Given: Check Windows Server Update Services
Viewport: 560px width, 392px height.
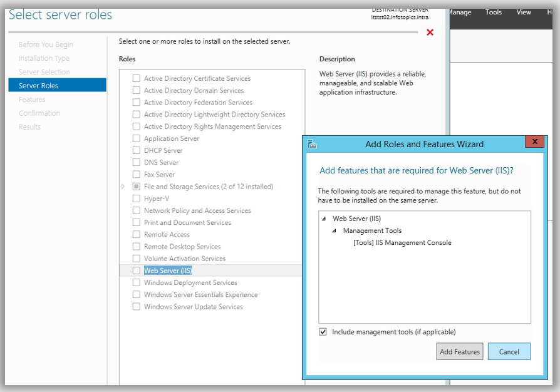Looking at the screenshot, I should click(136, 307).
